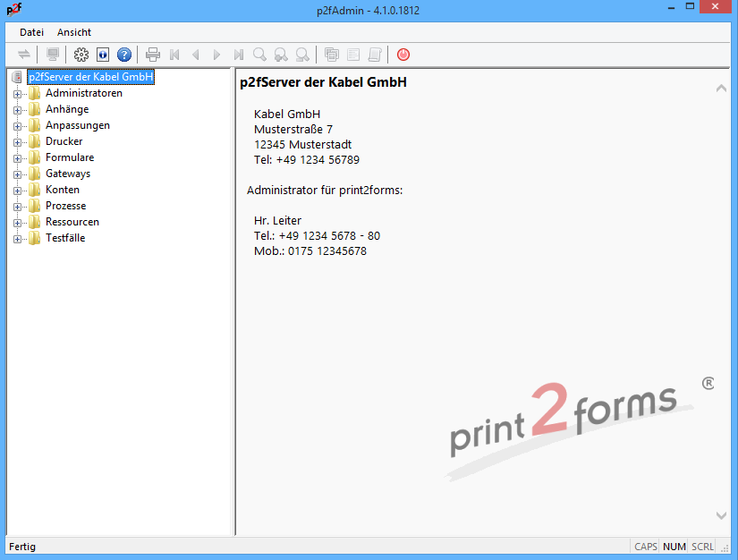Expand the Testfälle folder node
The height and width of the screenshot is (560, 738).
[x=17, y=238]
